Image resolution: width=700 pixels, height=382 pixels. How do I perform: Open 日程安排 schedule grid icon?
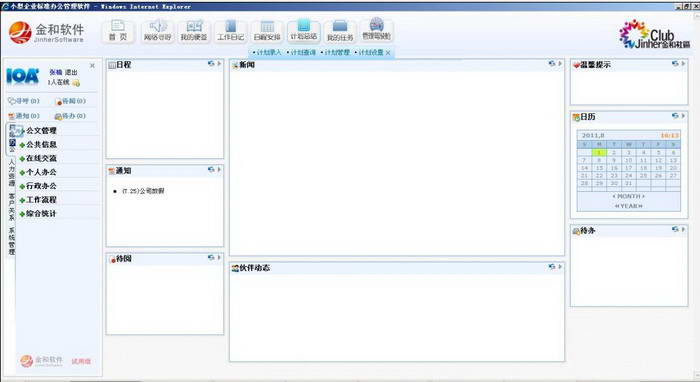(x=267, y=31)
